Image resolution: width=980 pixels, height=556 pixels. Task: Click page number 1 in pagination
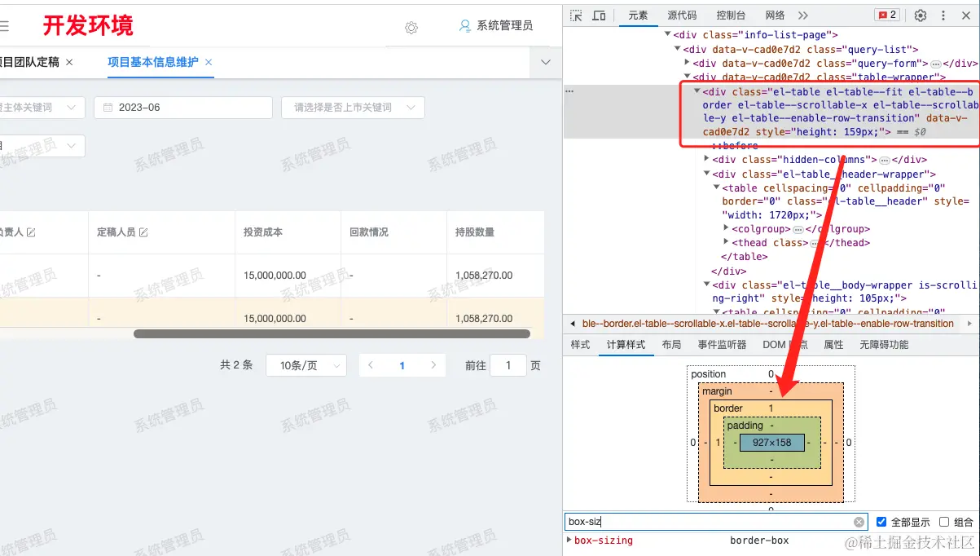pos(402,366)
